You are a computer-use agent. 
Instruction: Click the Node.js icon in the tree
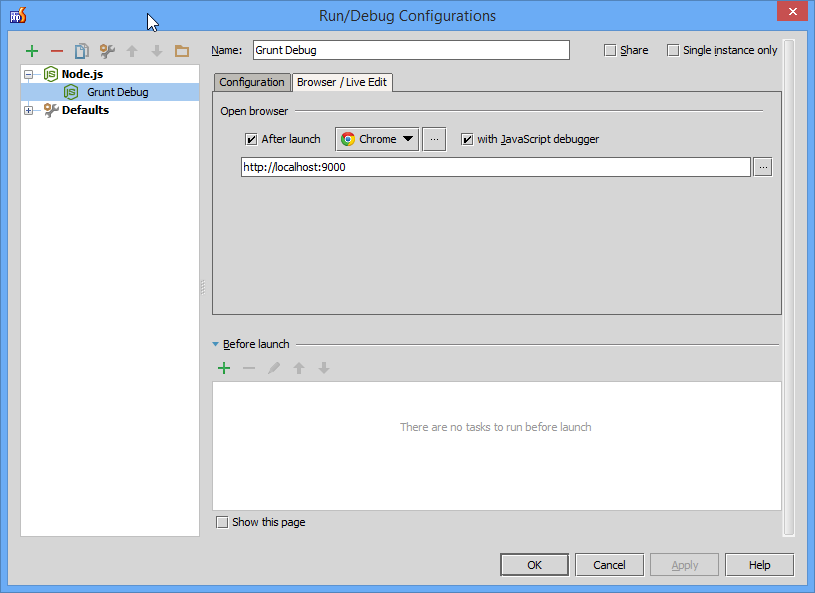(x=51, y=74)
